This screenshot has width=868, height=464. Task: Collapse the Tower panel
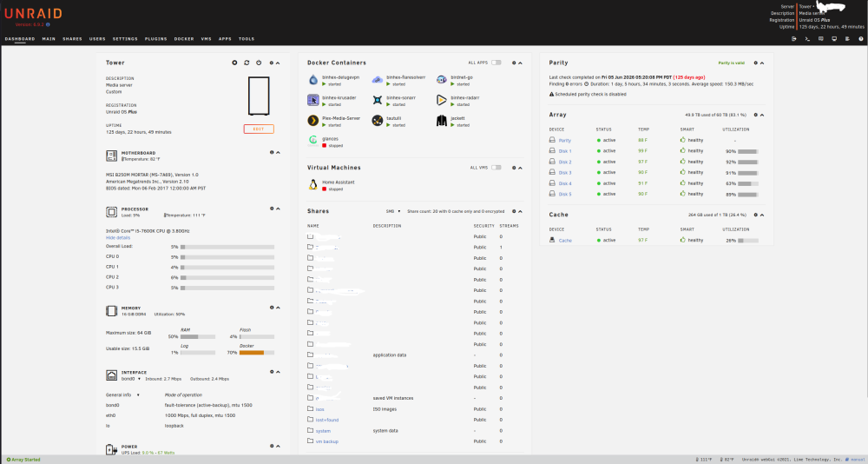278,63
